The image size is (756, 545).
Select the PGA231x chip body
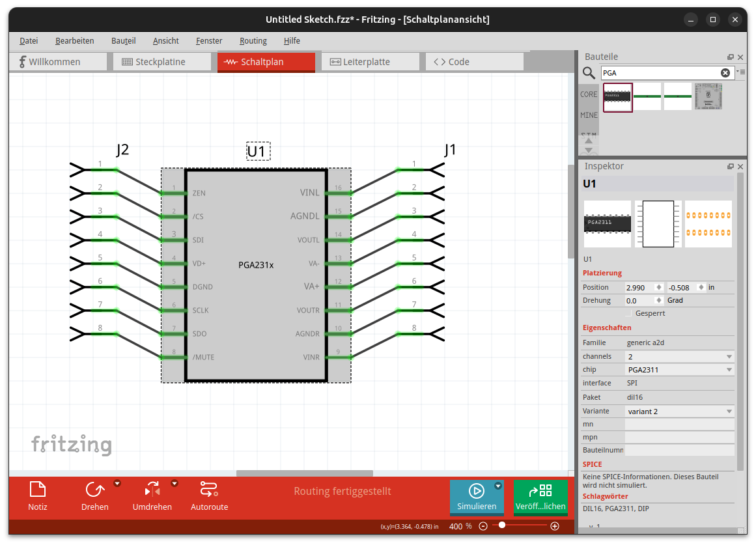[x=256, y=276]
